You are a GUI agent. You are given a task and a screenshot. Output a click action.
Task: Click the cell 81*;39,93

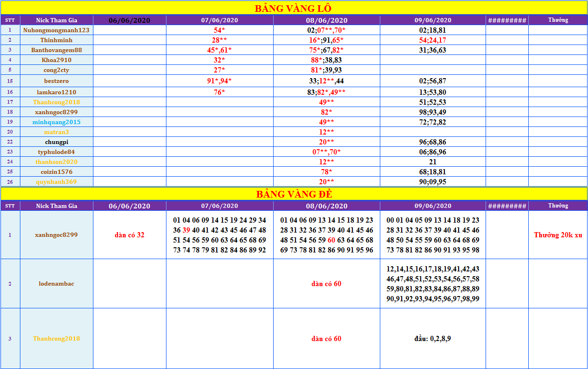pyautogui.click(x=327, y=70)
